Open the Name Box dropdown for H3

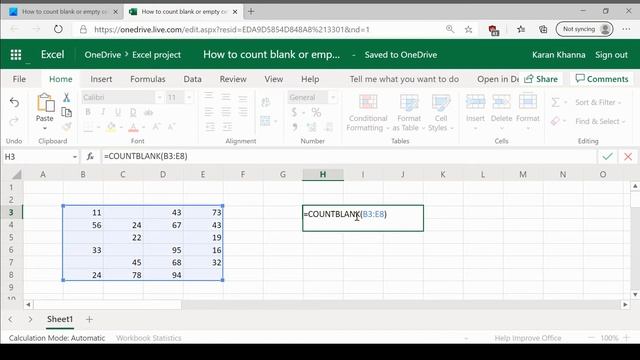point(75,157)
